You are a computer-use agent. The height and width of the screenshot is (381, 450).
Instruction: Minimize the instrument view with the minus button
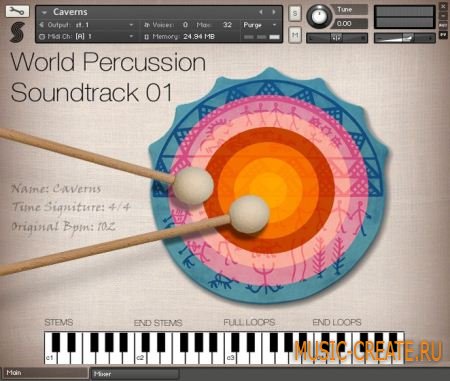click(443, 16)
